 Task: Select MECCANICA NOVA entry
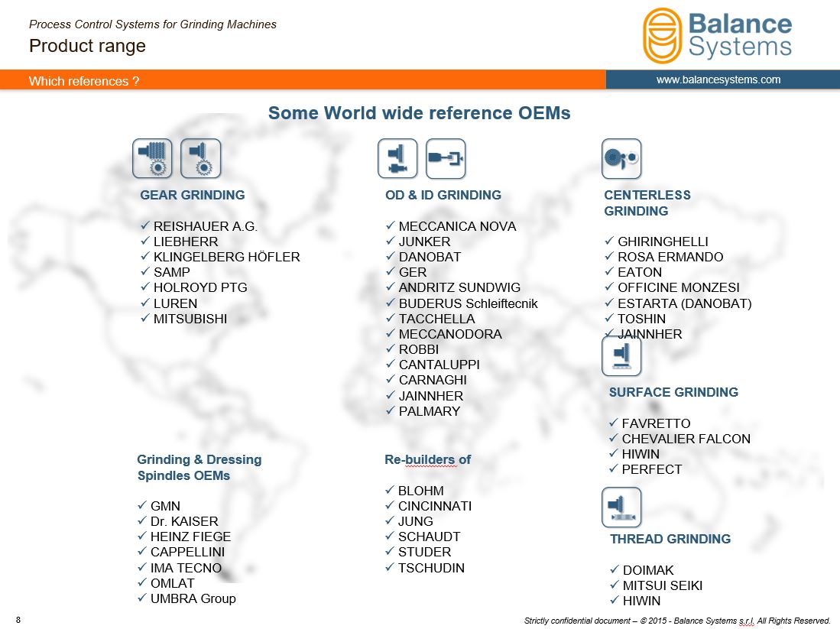[458, 227]
